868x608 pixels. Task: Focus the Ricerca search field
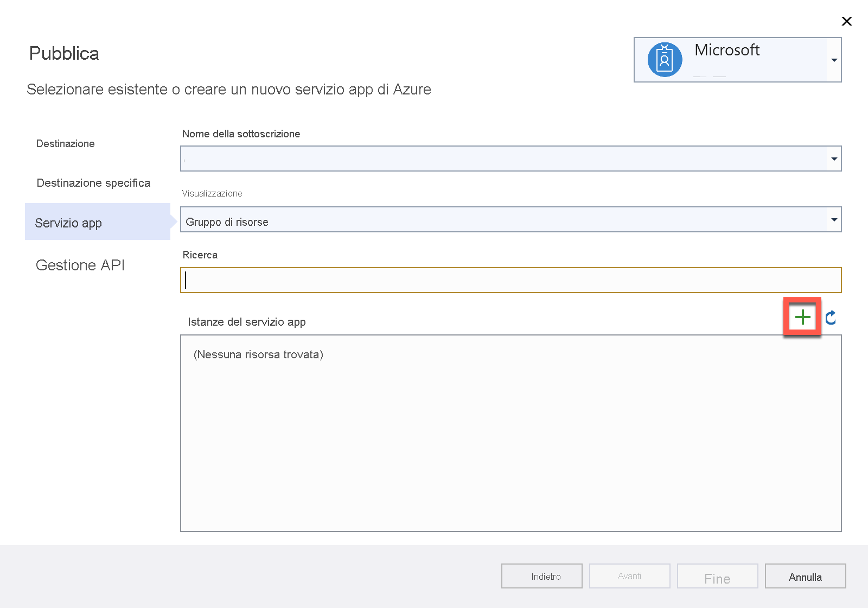[510, 280]
